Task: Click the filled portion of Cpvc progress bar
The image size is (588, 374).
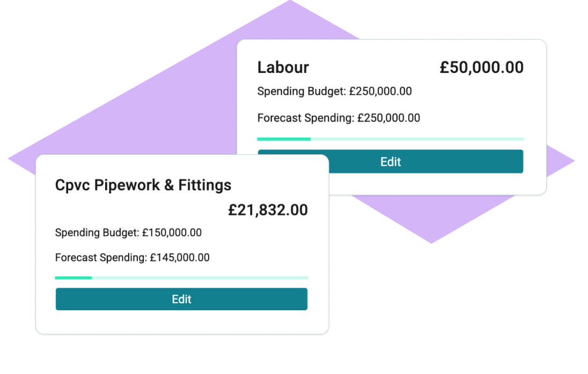Action: (x=72, y=278)
